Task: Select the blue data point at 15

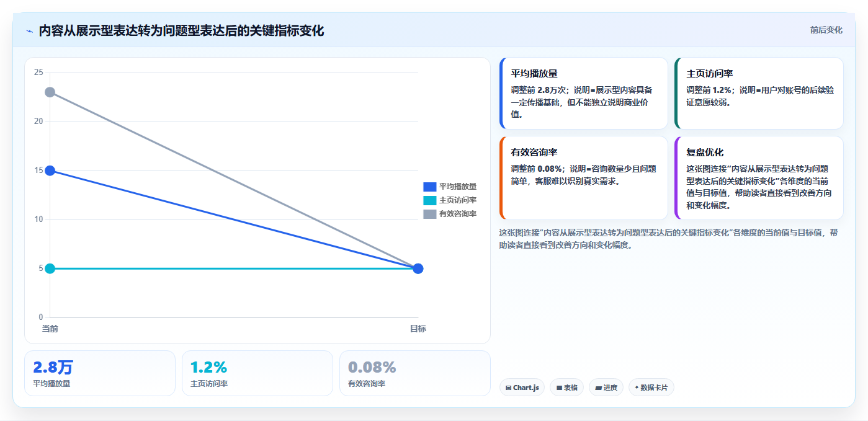Action: 50,171
